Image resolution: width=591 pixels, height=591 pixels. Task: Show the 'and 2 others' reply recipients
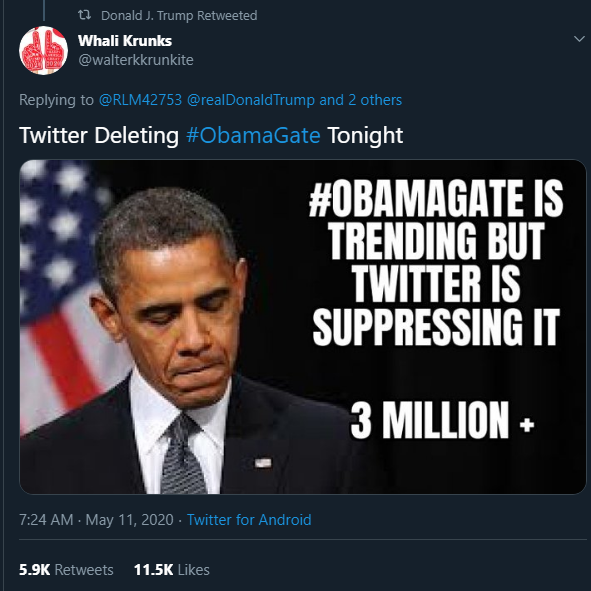pyautogui.click(x=361, y=100)
